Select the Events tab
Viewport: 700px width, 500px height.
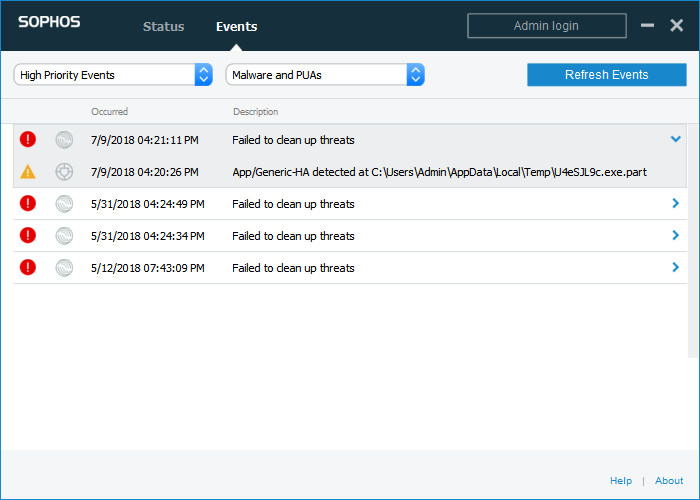pyautogui.click(x=237, y=27)
